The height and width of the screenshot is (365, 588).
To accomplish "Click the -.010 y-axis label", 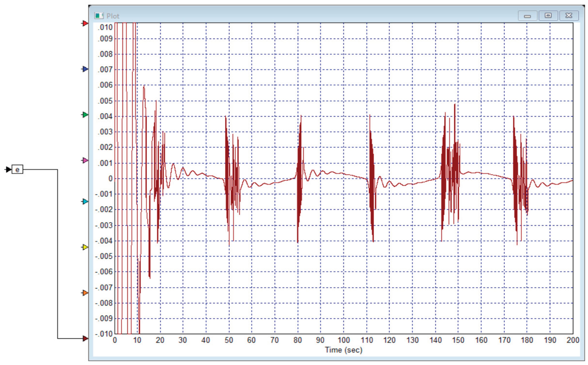I will (x=104, y=334).
